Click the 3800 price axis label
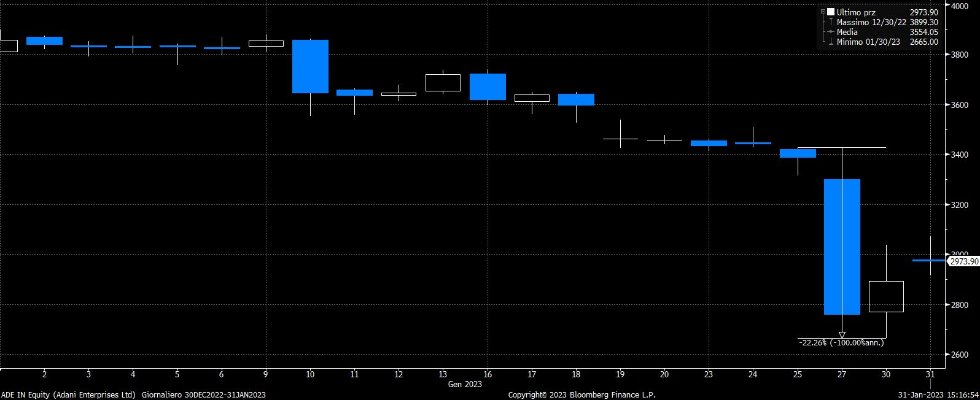The width and height of the screenshot is (980, 400). tap(960, 55)
